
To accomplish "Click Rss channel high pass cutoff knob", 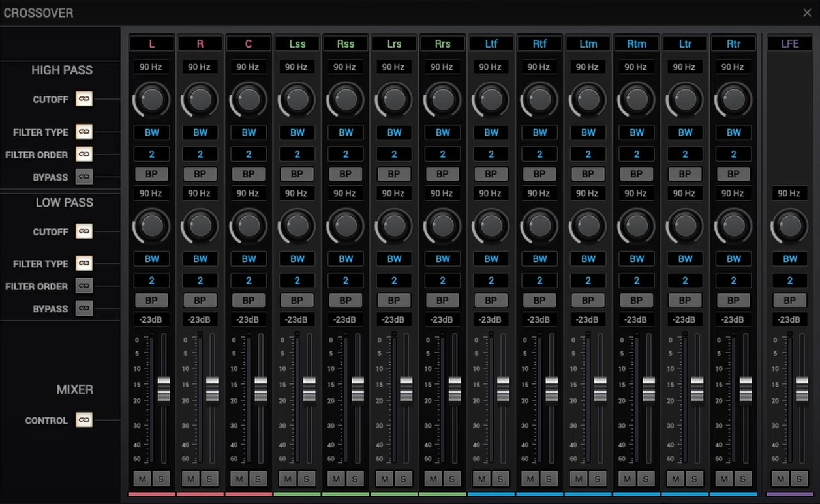I will pos(346,99).
